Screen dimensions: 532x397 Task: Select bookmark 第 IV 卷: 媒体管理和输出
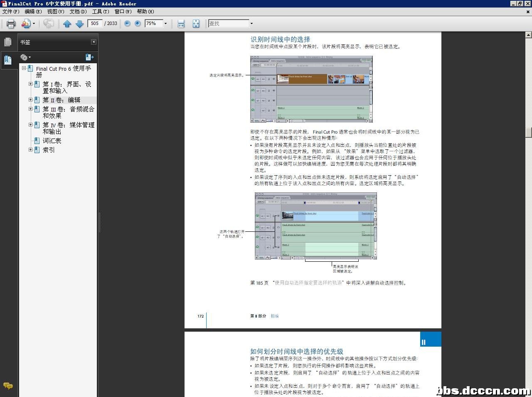coord(69,128)
